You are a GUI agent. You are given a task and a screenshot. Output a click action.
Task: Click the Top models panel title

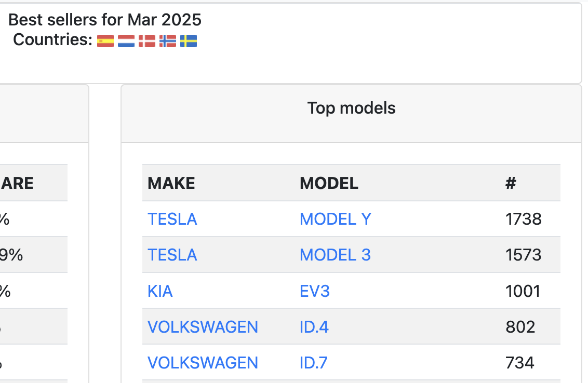tap(351, 108)
